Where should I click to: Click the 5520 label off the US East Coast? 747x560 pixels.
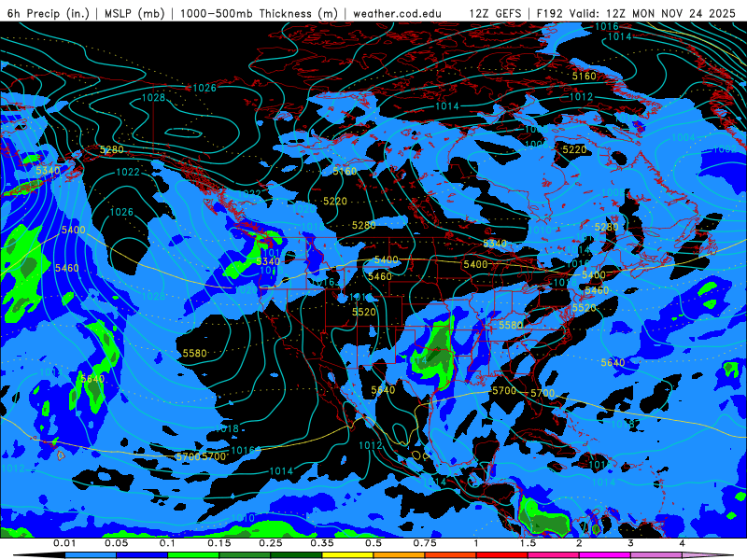[x=585, y=308]
